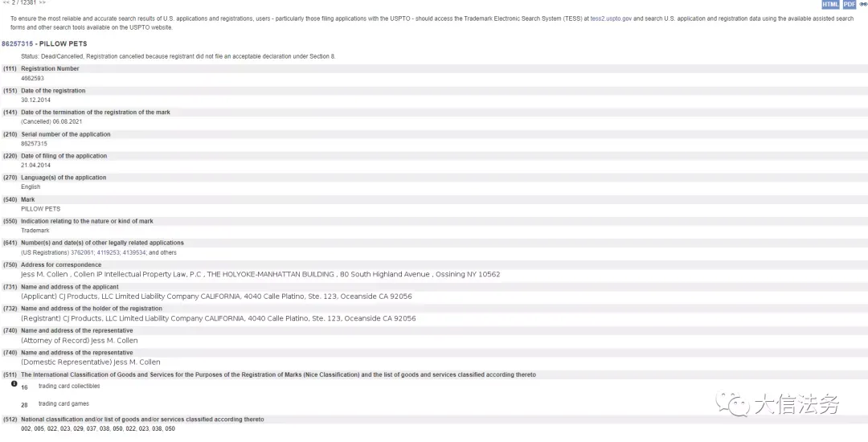Click the PILLOW PETS mark value
Image resolution: width=868 pixels, height=442 pixels.
(40, 209)
